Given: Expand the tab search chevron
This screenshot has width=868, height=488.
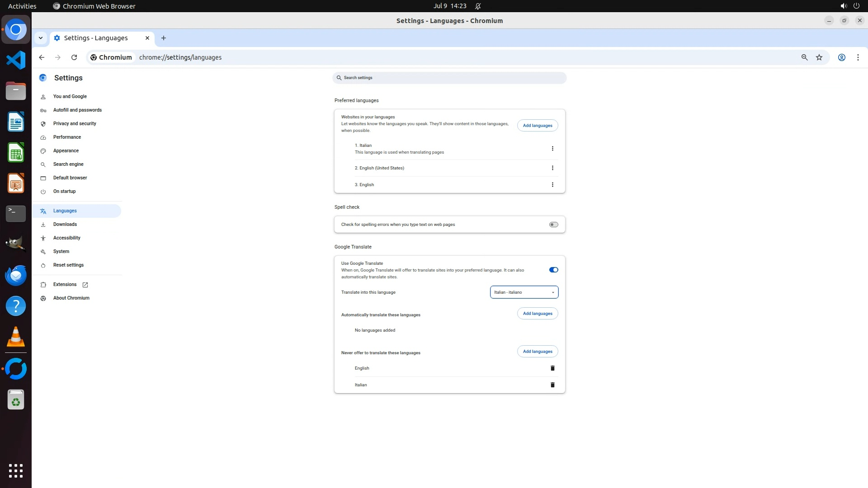Looking at the screenshot, I should click(41, 38).
